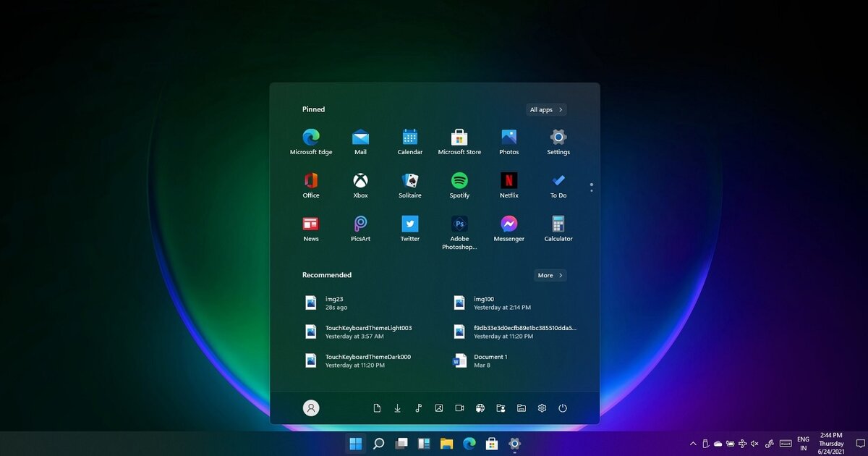This screenshot has height=456, width=868.
Task: Show More recommended files
Action: coord(550,275)
